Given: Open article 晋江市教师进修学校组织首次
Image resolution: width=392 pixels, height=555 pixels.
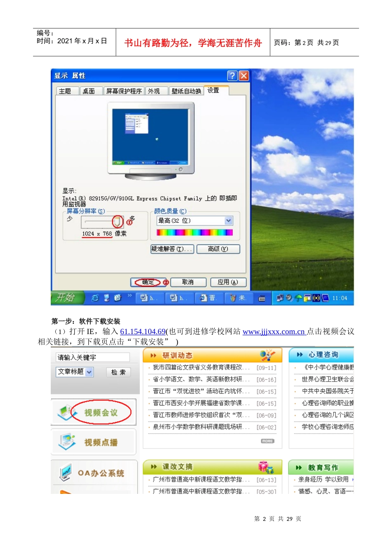Looking at the screenshot, I should click(201, 415).
